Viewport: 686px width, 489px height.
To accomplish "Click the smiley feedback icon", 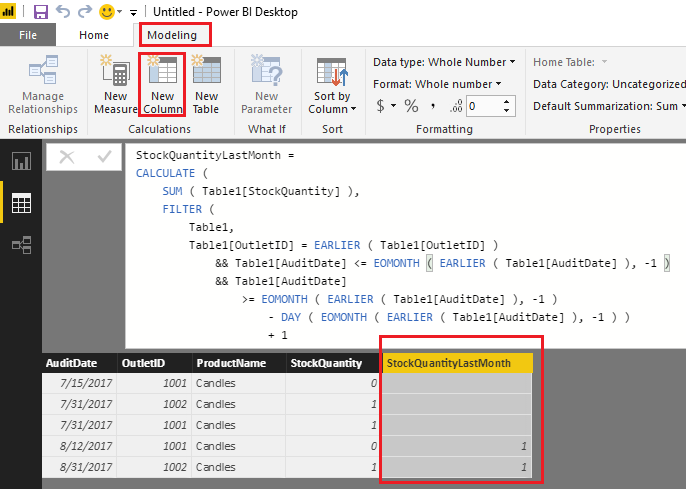I will click(107, 12).
